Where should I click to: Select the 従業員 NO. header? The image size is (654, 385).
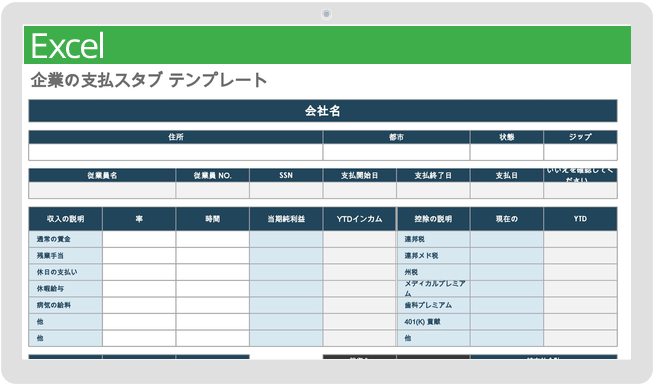point(212,176)
